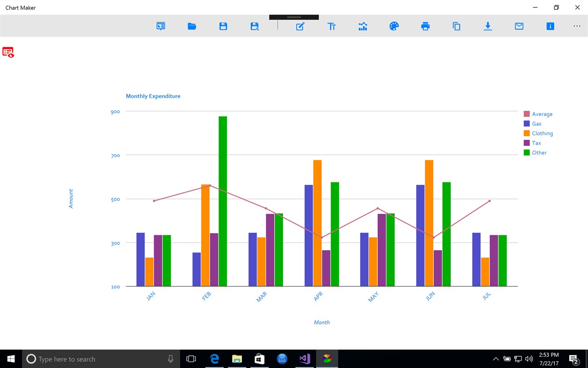Image resolution: width=588 pixels, height=368 pixels.
Task: Change the chart type
Action: click(363, 26)
